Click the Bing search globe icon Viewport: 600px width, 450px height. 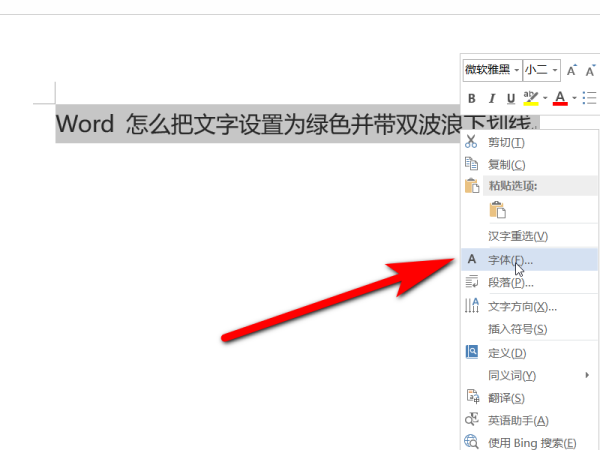coord(471,442)
